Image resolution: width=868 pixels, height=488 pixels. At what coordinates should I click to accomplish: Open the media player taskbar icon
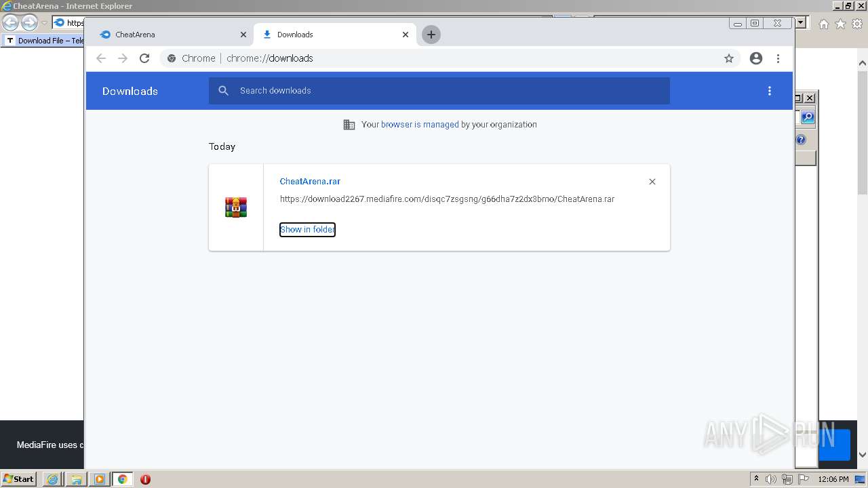point(99,479)
